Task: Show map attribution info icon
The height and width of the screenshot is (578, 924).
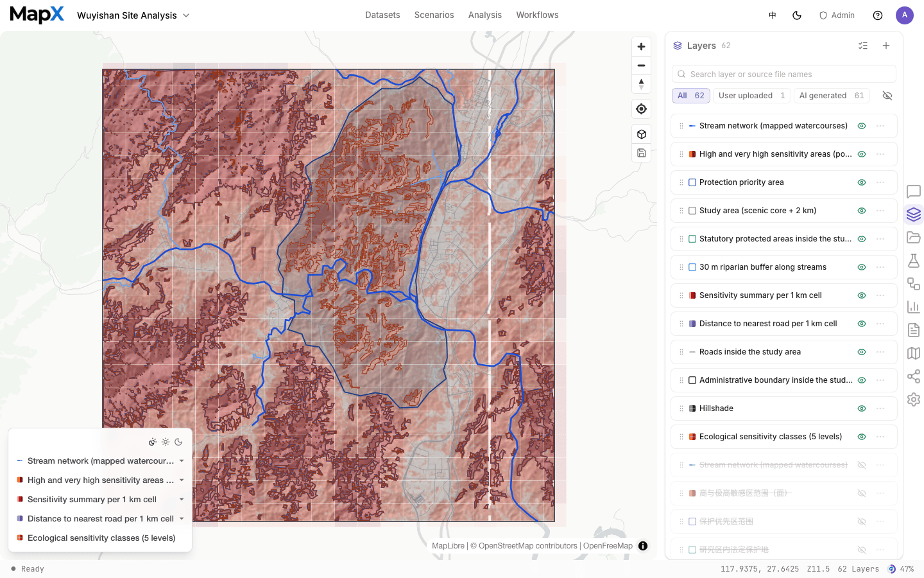Action: [x=643, y=546]
